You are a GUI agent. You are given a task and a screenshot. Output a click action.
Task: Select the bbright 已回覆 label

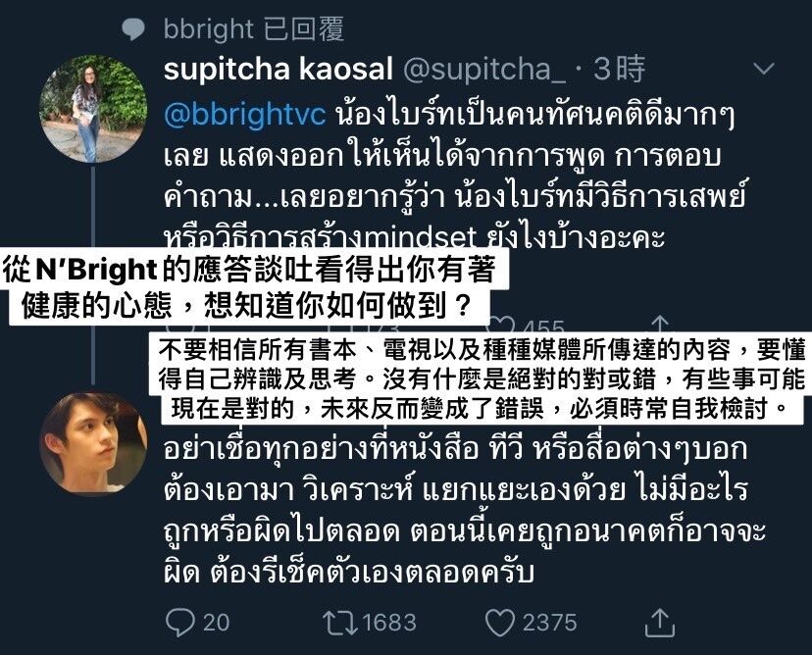tap(254, 29)
